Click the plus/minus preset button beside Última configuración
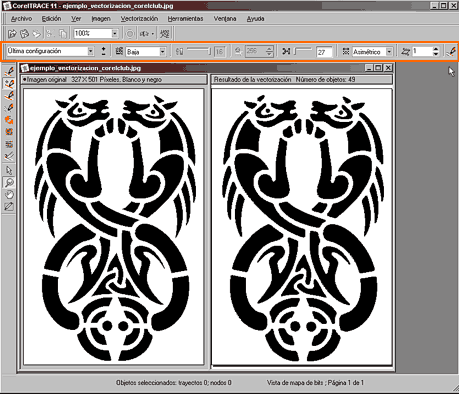 pos(103,51)
